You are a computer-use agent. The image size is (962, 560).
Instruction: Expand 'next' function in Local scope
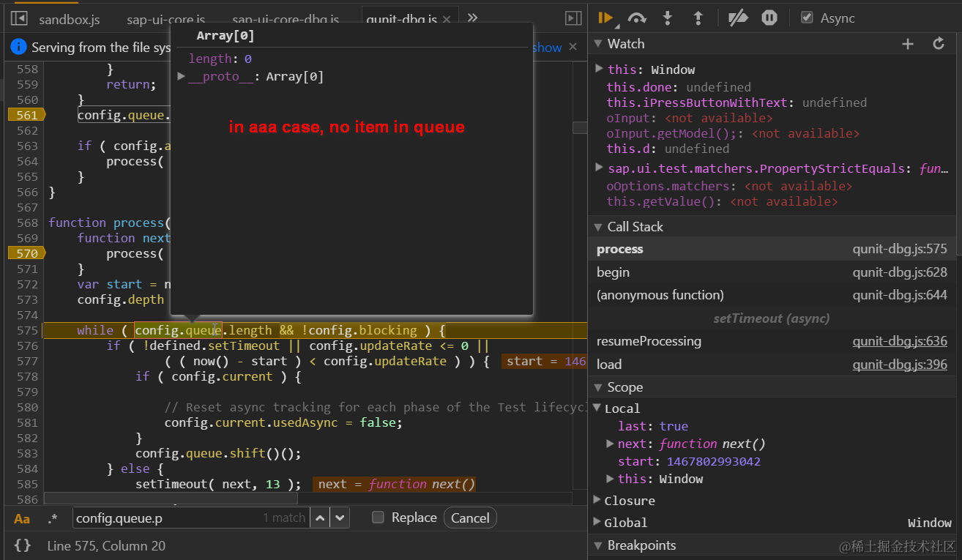pos(611,444)
